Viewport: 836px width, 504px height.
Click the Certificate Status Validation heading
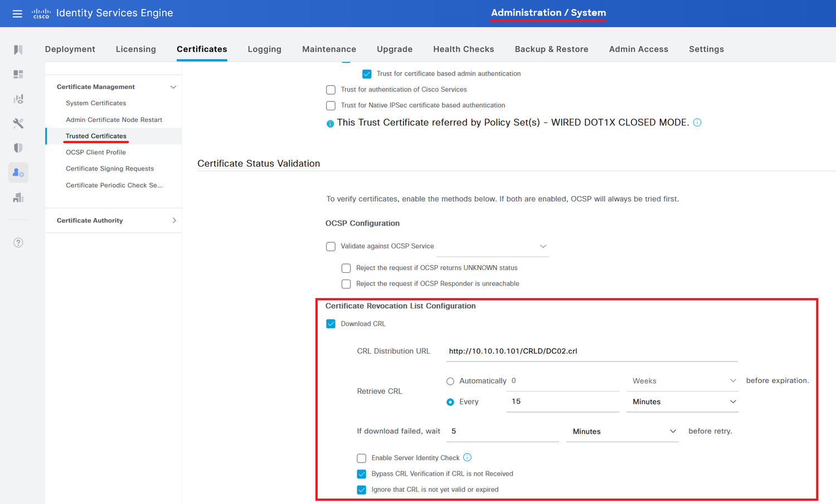[x=259, y=163]
